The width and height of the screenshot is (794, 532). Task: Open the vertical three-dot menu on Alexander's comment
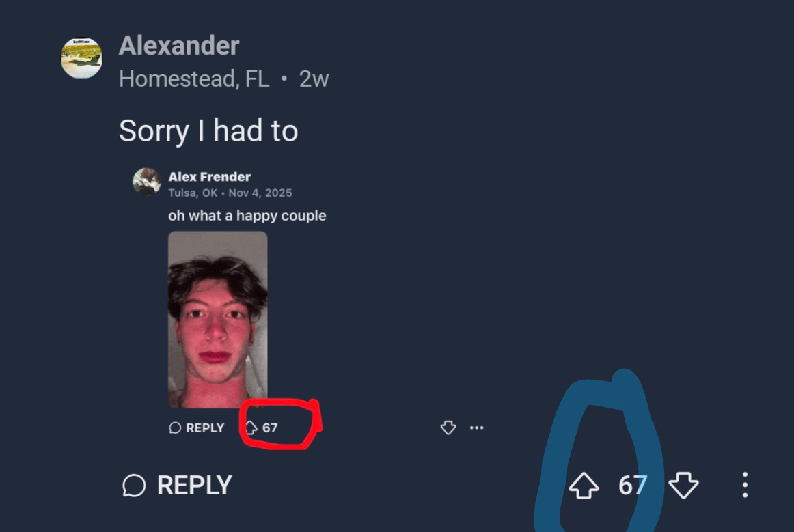coord(745,485)
